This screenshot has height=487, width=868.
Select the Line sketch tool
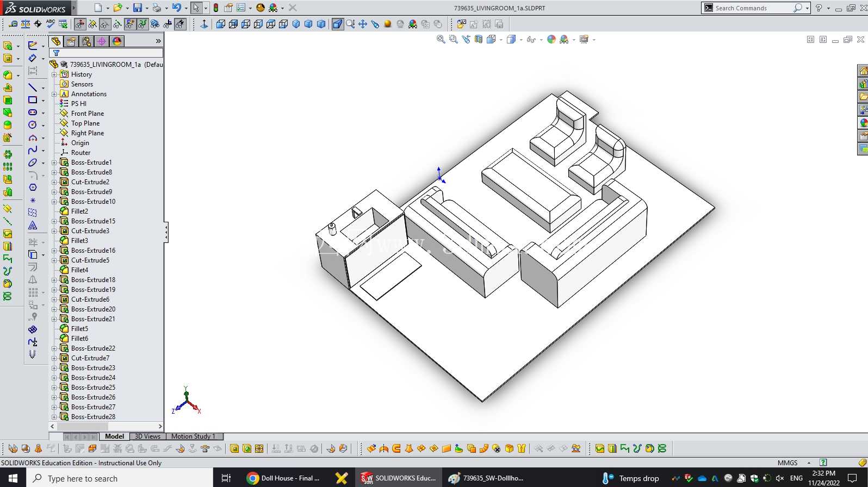33,88
